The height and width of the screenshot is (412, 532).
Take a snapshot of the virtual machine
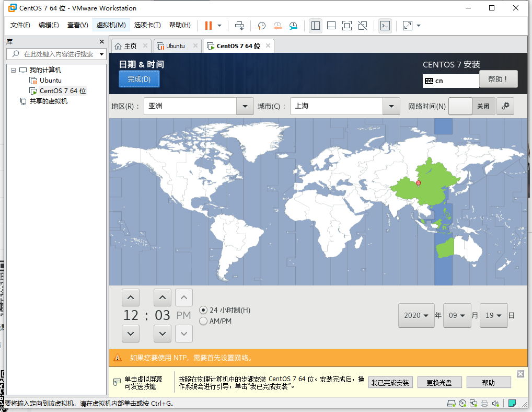261,26
